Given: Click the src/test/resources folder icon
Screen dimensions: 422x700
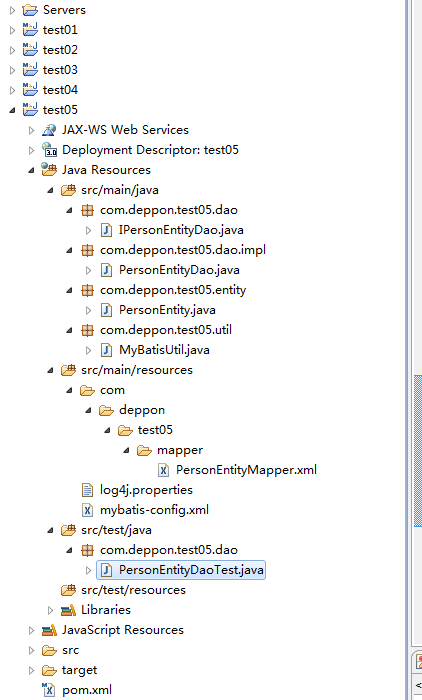Looking at the screenshot, I should (x=68, y=590).
